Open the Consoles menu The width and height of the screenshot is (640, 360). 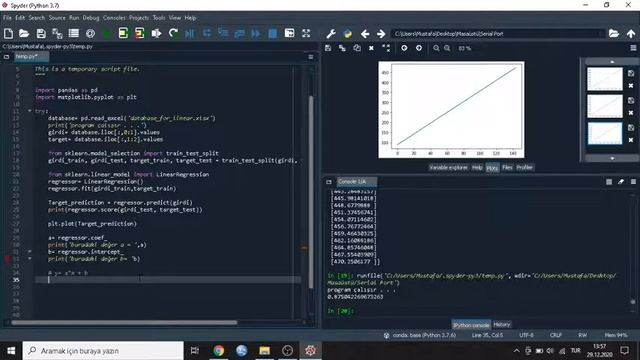click(114, 18)
